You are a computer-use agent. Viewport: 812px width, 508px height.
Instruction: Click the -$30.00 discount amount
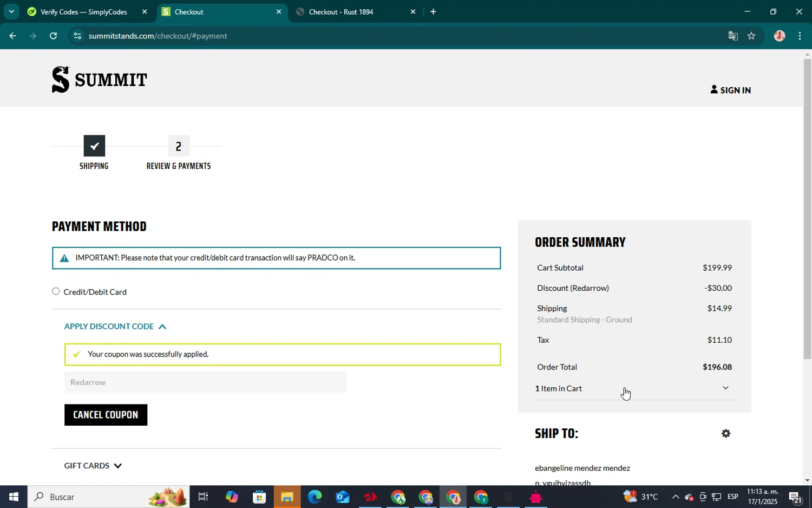(718, 288)
